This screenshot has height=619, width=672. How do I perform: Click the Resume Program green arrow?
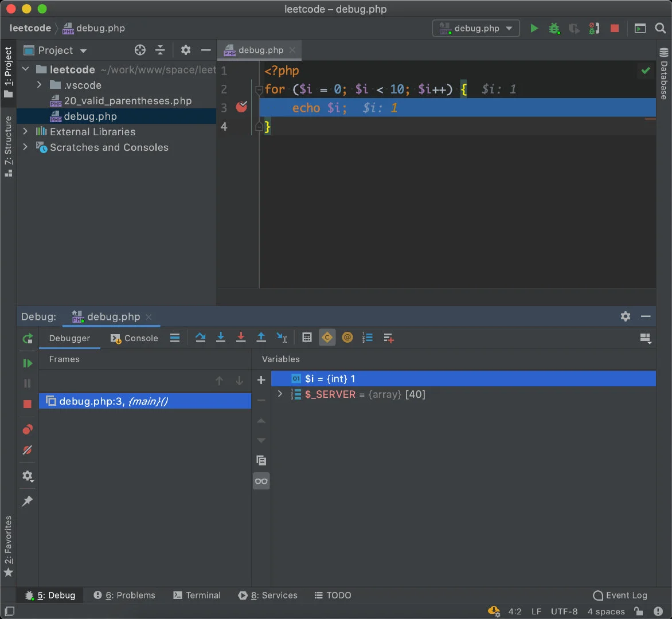[x=27, y=363]
